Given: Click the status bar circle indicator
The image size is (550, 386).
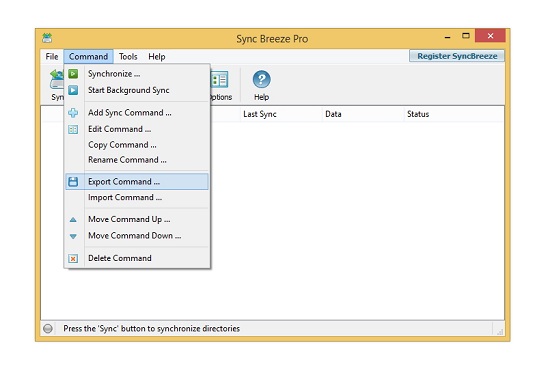Looking at the screenshot, I should (x=48, y=328).
